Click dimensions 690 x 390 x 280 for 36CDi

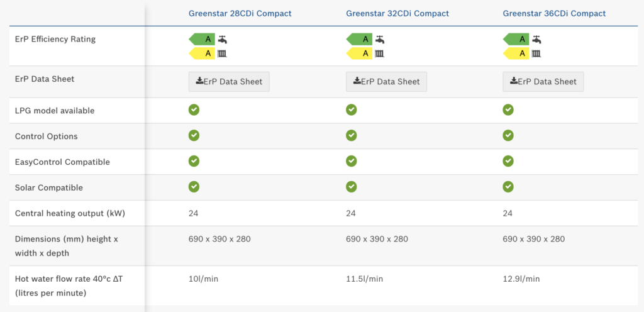click(x=533, y=239)
